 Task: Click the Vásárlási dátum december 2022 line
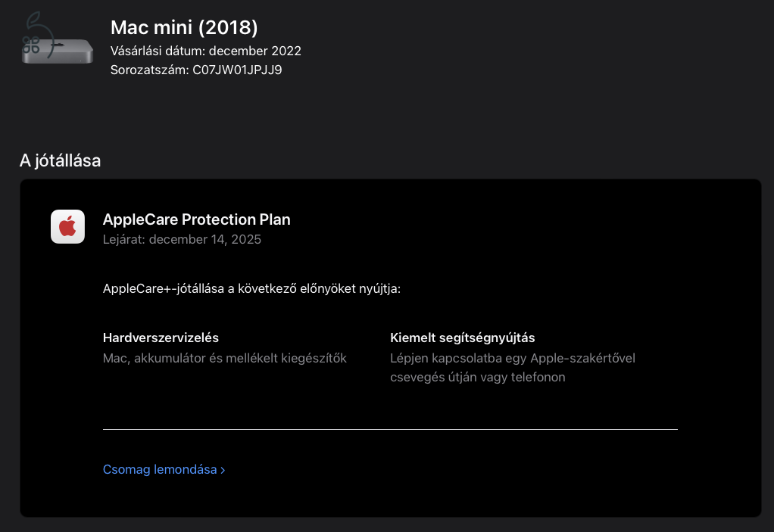point(206,51)
